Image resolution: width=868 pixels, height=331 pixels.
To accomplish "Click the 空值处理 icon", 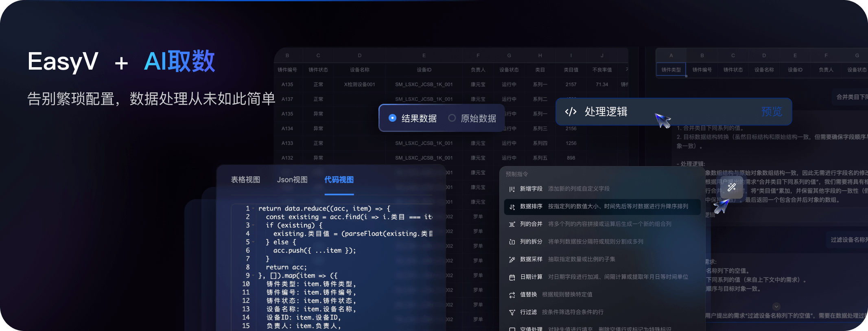I will (x=512, y=329).
